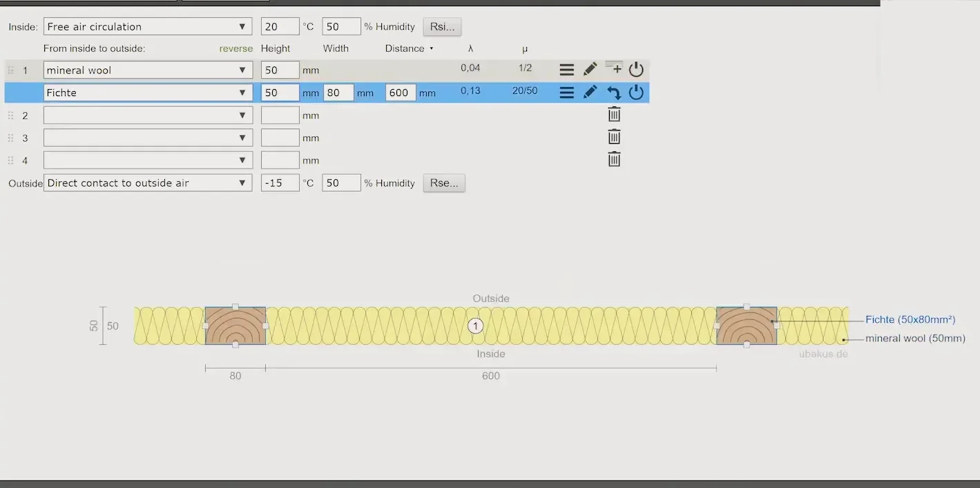The width and height of the screenshot is (980, 488).
Task: Edit the mineral wool layer with pencil icon
Action: 590,70
